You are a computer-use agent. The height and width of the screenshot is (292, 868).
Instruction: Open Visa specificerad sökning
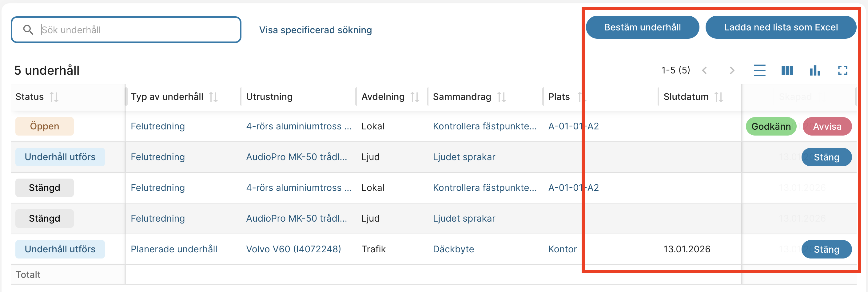(315, 30)
